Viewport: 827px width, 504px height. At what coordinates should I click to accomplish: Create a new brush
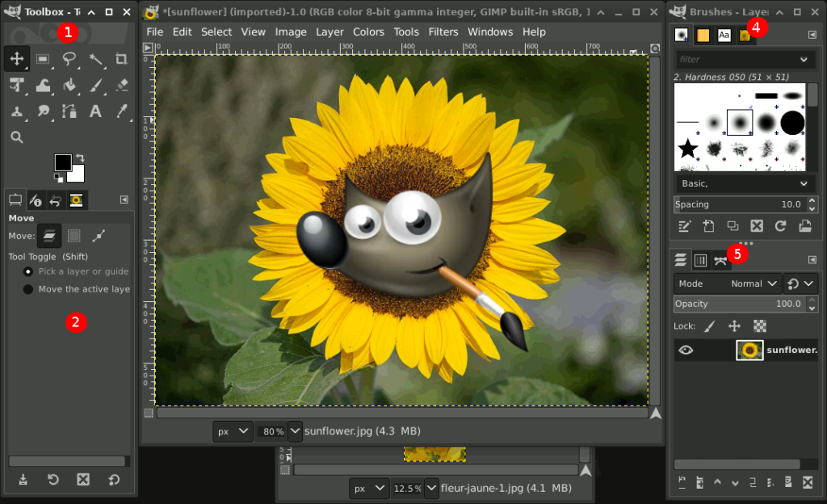[x=708, y=226]
